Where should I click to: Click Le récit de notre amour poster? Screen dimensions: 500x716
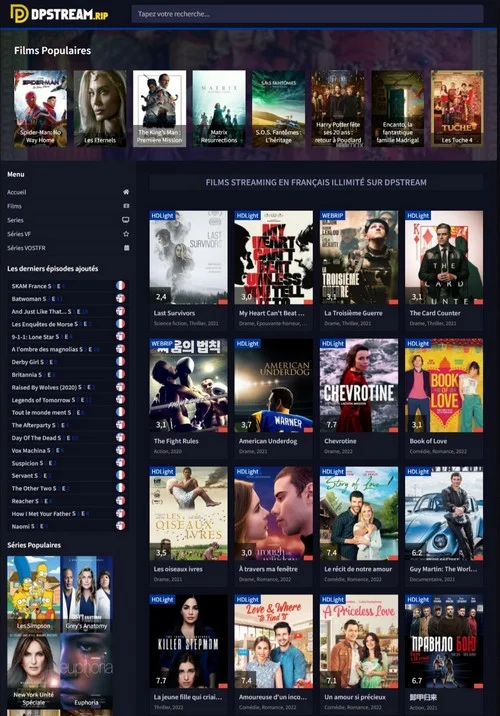pos(359,513)
